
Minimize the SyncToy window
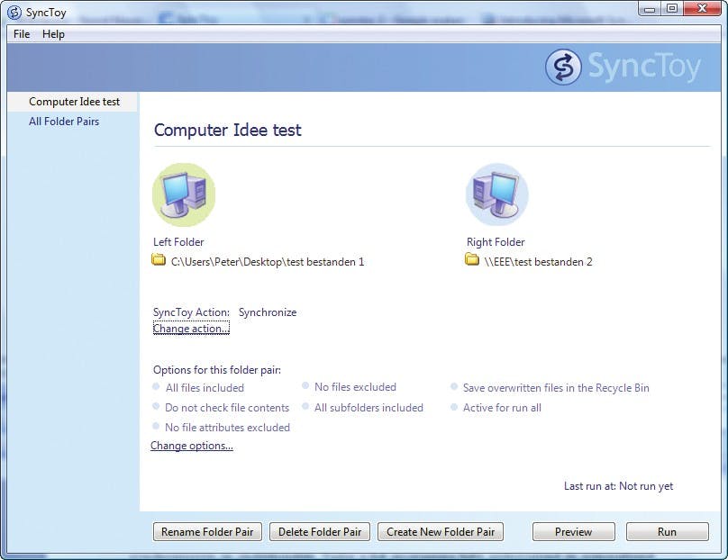point(650,9)
